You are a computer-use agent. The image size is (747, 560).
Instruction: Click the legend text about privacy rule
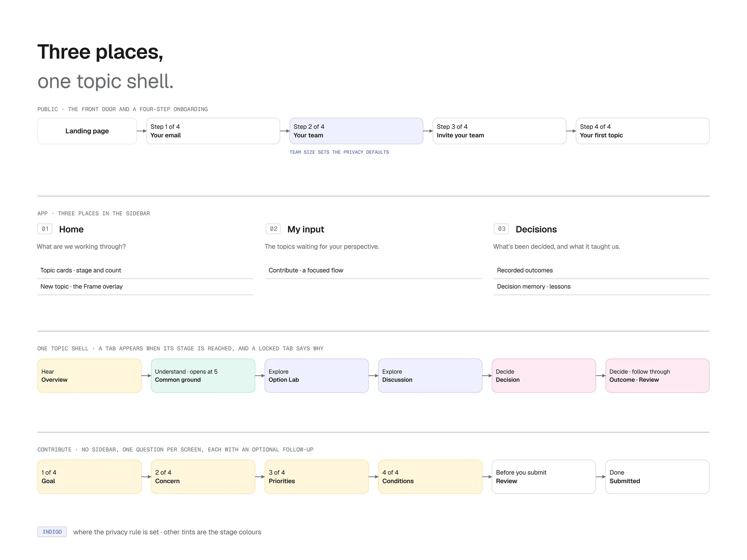click(167, 532)
